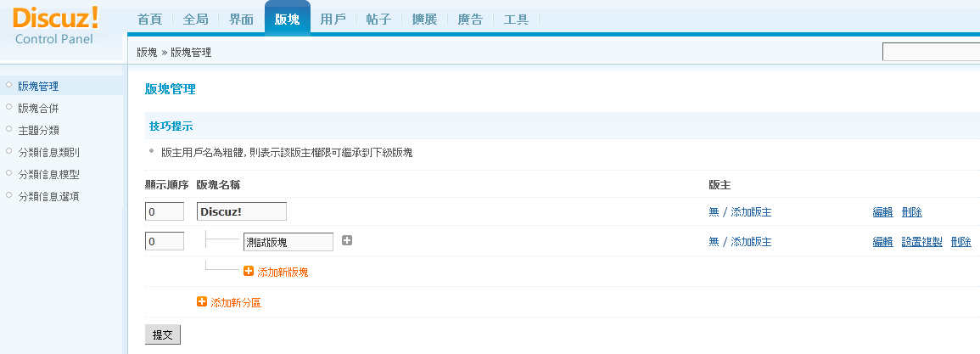Viewport: 980px width, 354px height.
Task: Open 版塊合併 in the sidebar
Action: (x=38, y=108)
